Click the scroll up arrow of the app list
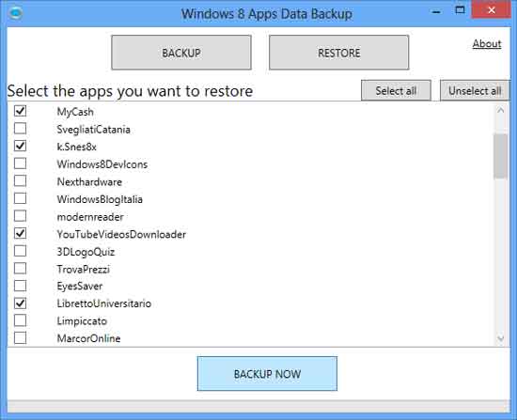Screen dimensions: 517x420 click(x=500, y=110)
